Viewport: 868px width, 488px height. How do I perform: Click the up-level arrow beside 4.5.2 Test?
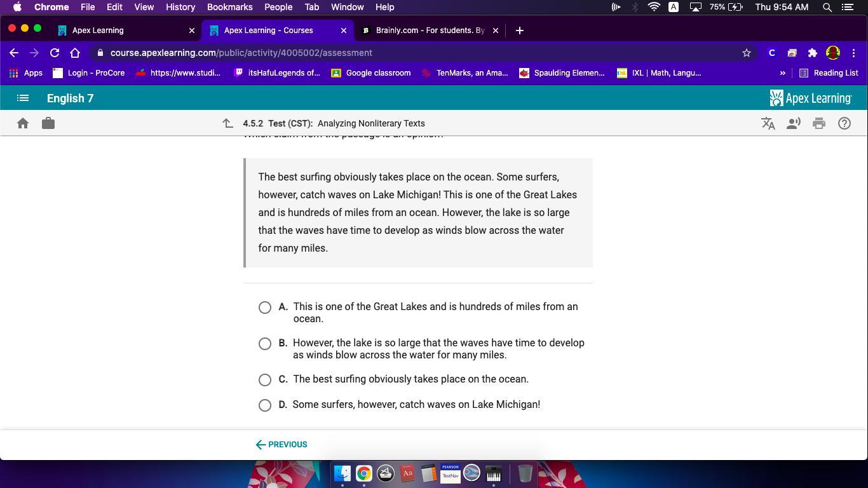(227, 123)
